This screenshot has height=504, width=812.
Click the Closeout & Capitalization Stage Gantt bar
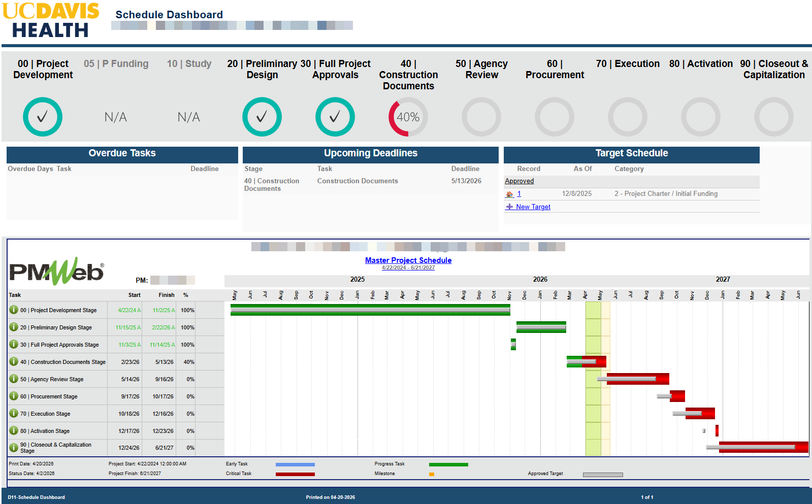pos(764,447)
